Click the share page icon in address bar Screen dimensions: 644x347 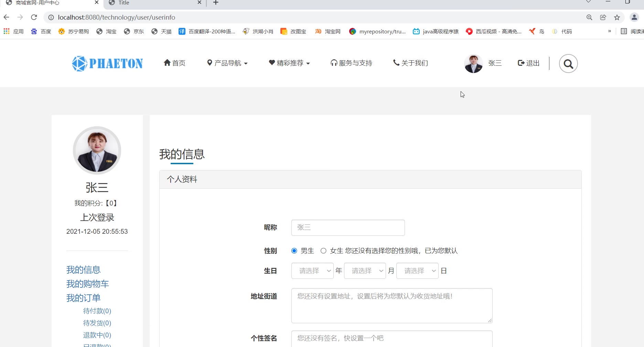(603, 17)
